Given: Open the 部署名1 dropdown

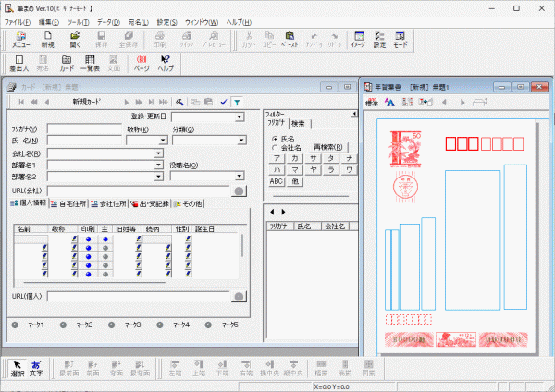Looking at the screenshot, I should coord(158,165).
